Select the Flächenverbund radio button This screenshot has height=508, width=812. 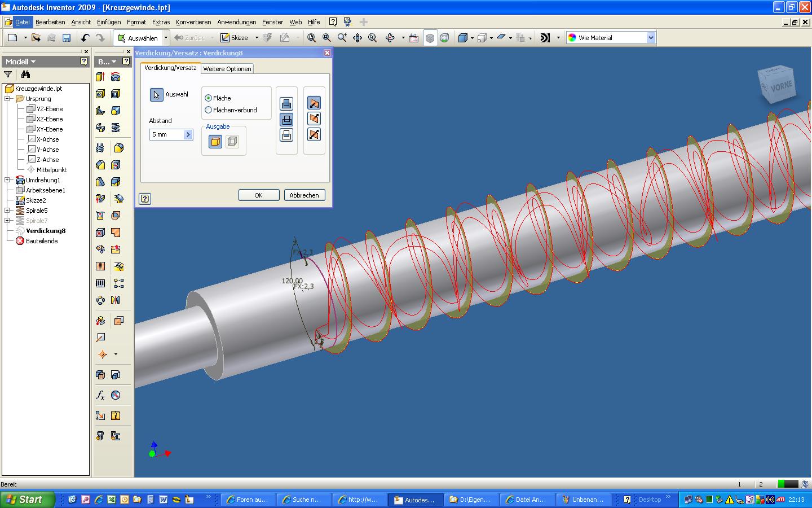coord(209,110)
